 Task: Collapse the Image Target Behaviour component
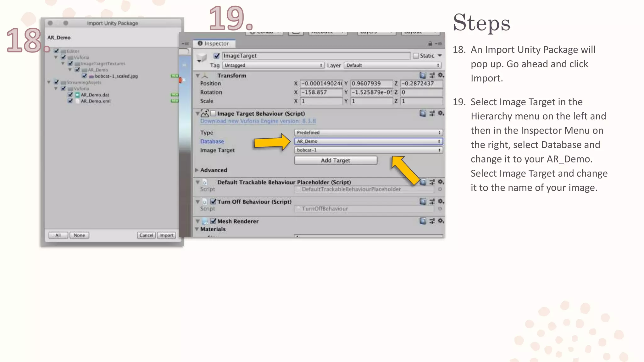[x=197, y=113]
